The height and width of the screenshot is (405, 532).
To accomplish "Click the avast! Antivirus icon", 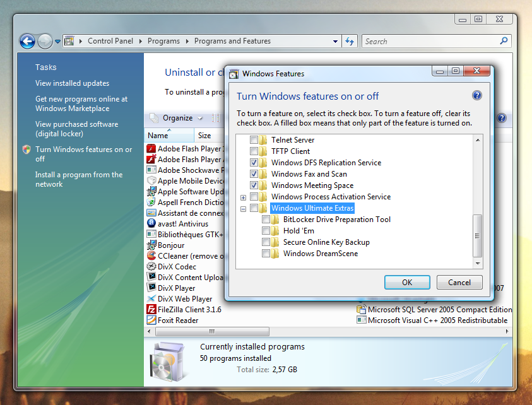I will point(151,223).
